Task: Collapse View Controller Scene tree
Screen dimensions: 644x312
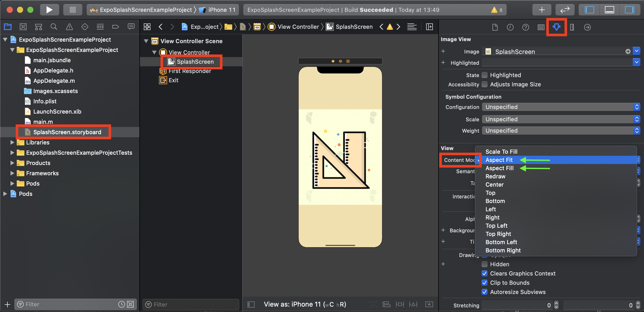Action: (146, 41)
